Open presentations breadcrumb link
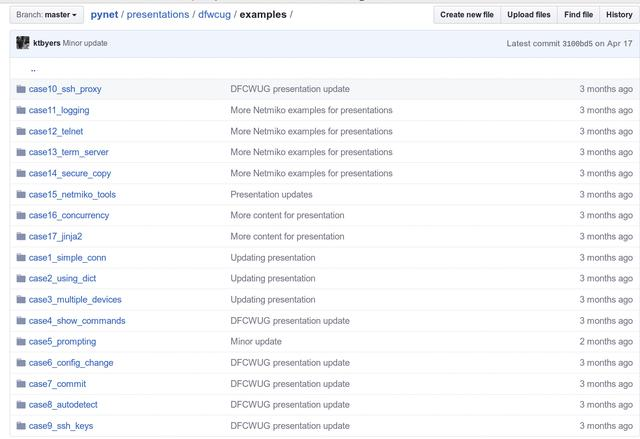This screenshot has width=640, height=439. point(158,15)
